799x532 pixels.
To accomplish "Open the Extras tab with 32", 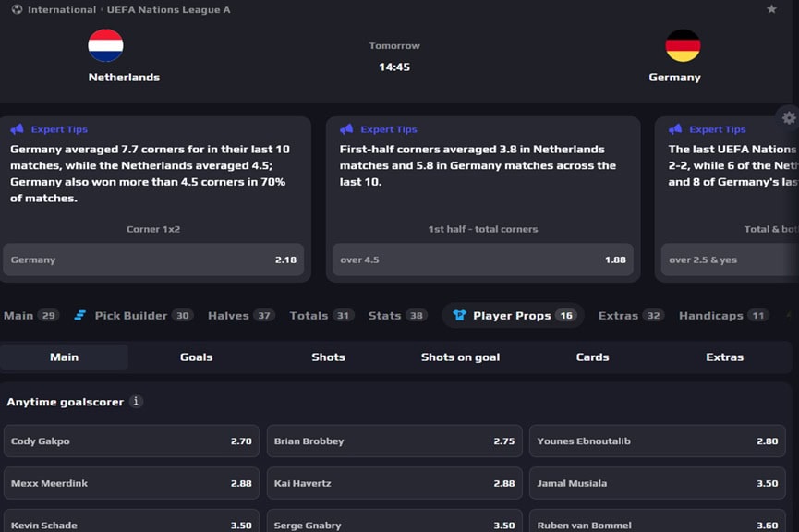I will [631, 316].
